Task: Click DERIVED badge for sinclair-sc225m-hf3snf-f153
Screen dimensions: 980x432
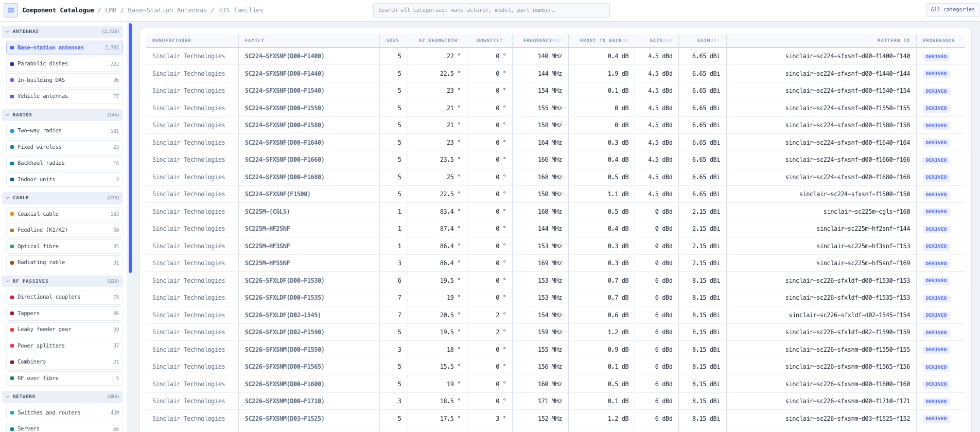Action: [936, 246]
